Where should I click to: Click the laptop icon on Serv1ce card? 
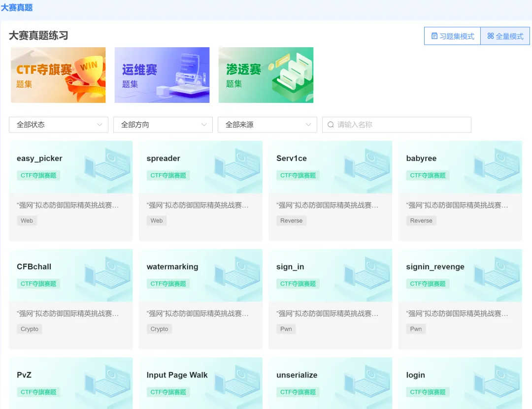[367, 165]
